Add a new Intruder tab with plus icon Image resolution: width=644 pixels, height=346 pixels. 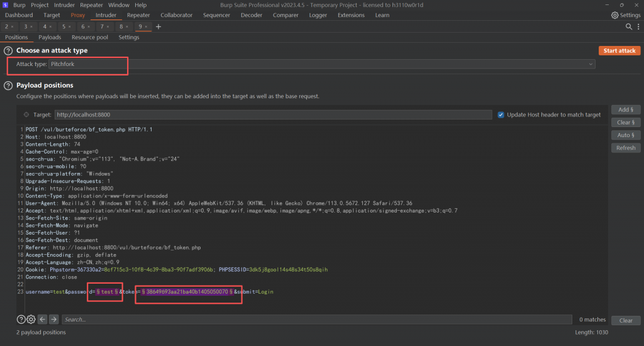(x=158, y=27)
